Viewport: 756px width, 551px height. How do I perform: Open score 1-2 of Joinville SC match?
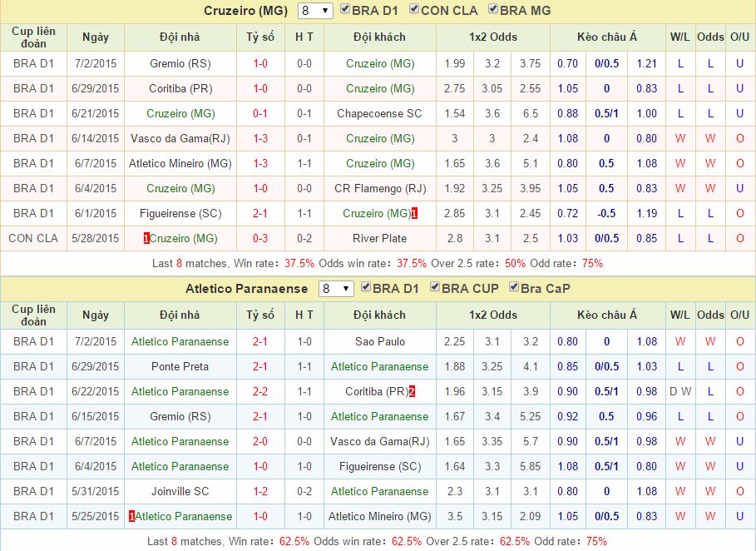(x=260, y=491)
